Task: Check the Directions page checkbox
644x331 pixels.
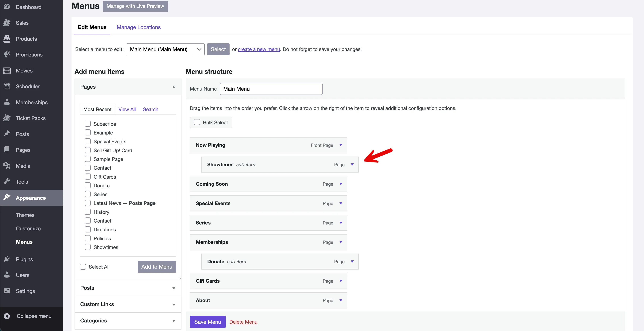Action: (x=87, y=229)
